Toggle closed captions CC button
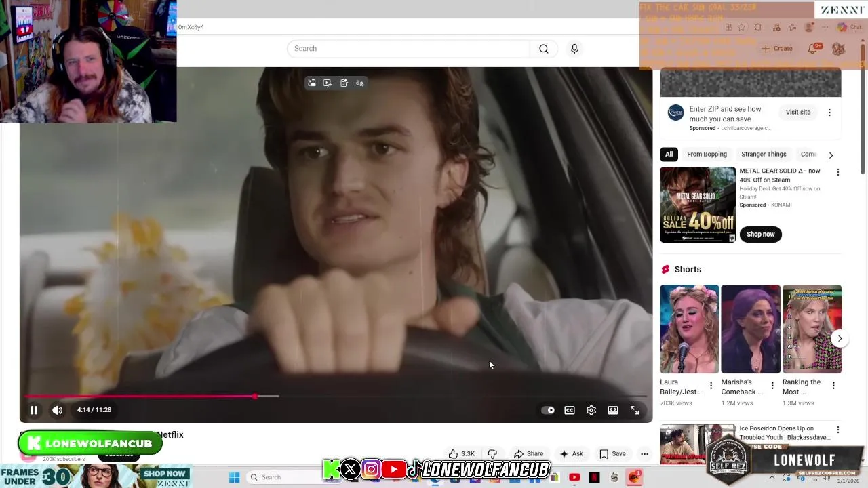Viewport: 868px width, 488px height. click(x=570, y=410)
